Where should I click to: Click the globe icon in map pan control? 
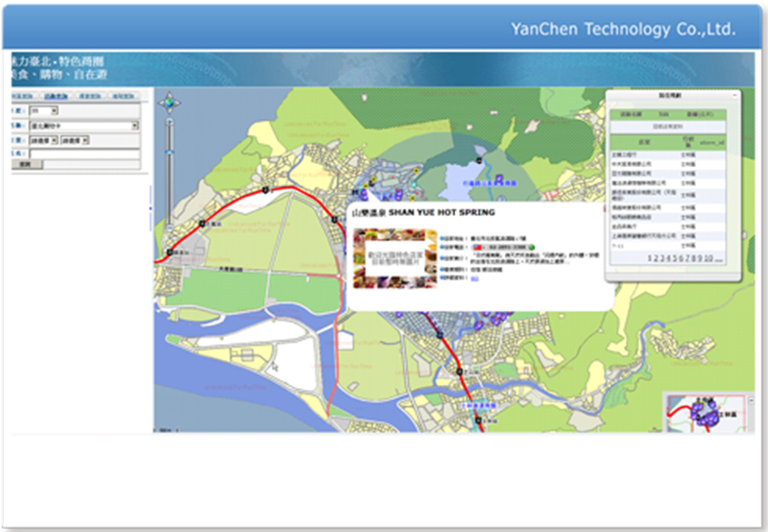pos(171,102)
